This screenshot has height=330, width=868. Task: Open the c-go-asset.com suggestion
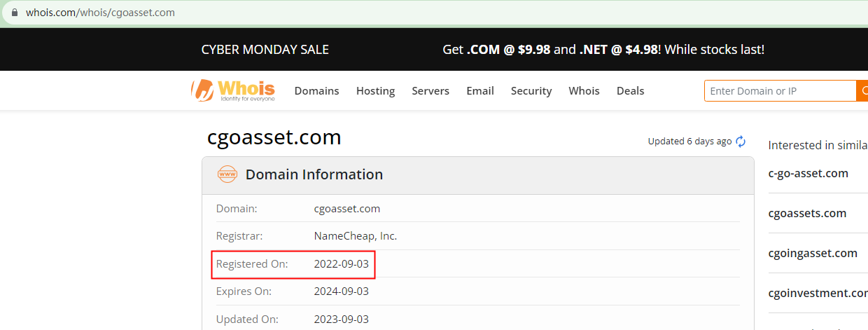pyautogui.click(x=808, y=173)
